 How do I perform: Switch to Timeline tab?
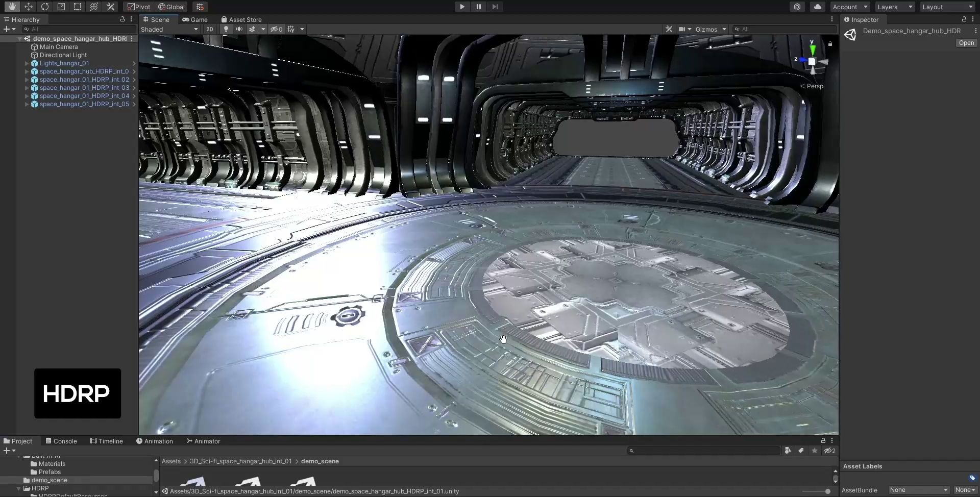pos(107,441)
